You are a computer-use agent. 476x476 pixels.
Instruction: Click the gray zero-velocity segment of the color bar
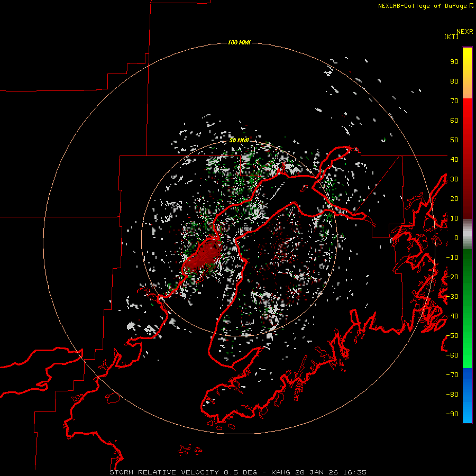(x=467, y=234)
